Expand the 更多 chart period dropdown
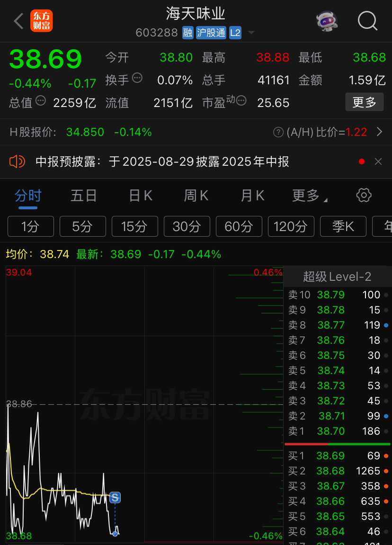392x545 pixels. tap(310, 196)
